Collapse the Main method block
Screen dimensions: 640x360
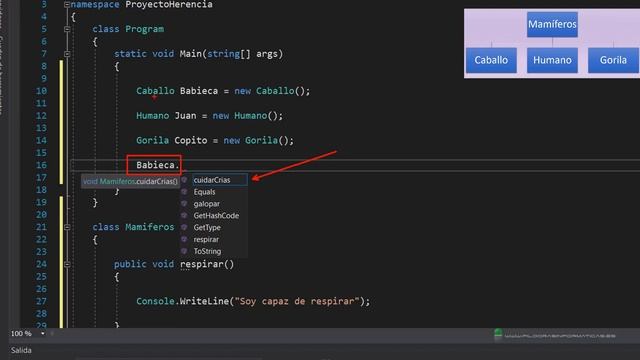pos(67,54)
